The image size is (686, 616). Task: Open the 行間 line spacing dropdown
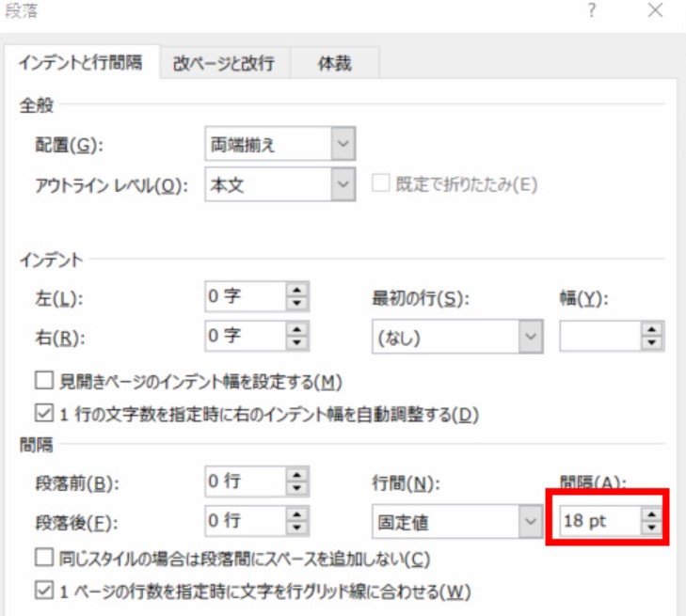[x=532, y=519]
